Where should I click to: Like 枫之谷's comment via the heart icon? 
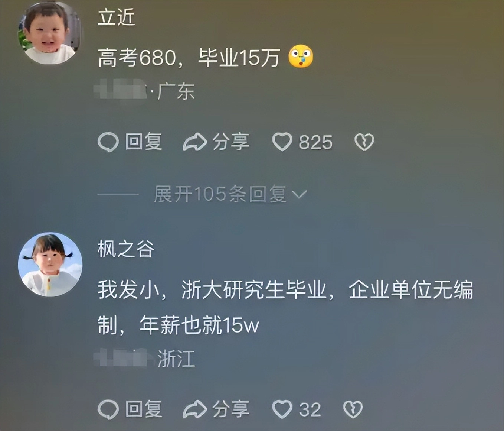pyautogui.click(x=282, y=409)
